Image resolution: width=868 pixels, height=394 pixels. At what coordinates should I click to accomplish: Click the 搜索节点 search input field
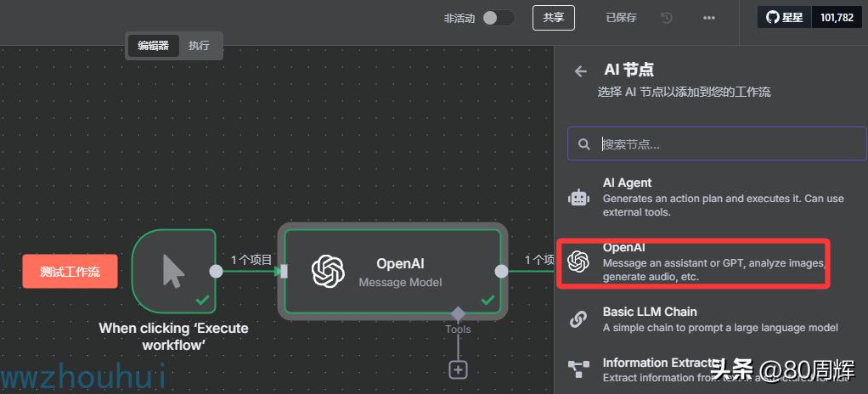click(x=717, y=144)
